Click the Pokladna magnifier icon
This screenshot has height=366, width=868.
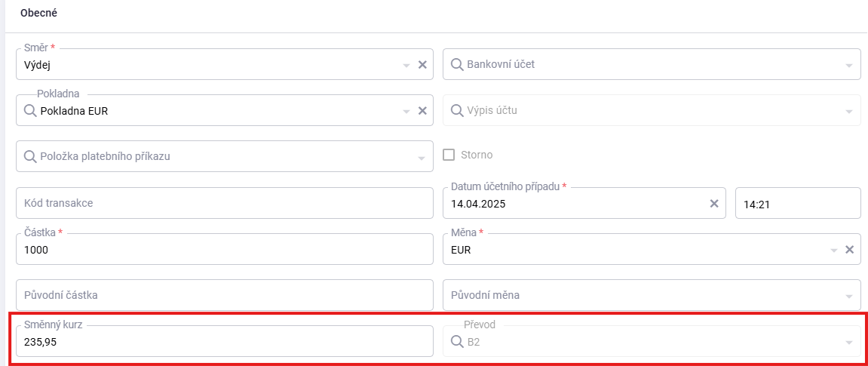(30, 111)
